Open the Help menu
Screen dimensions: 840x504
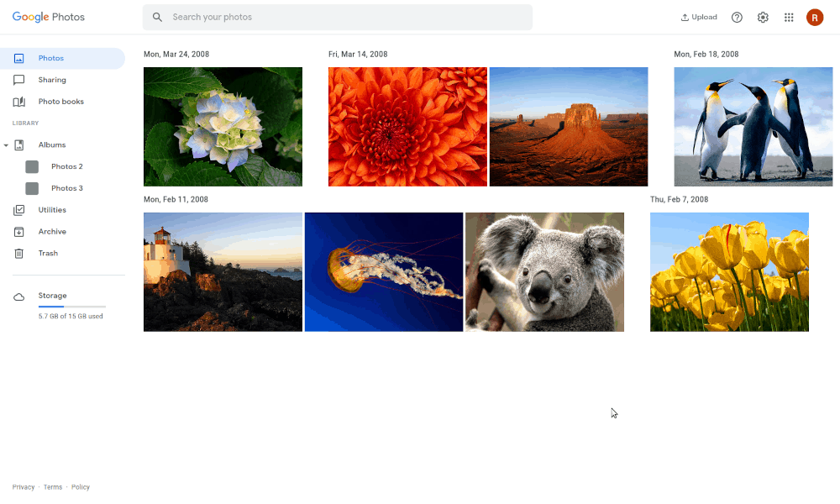(737, 17)
